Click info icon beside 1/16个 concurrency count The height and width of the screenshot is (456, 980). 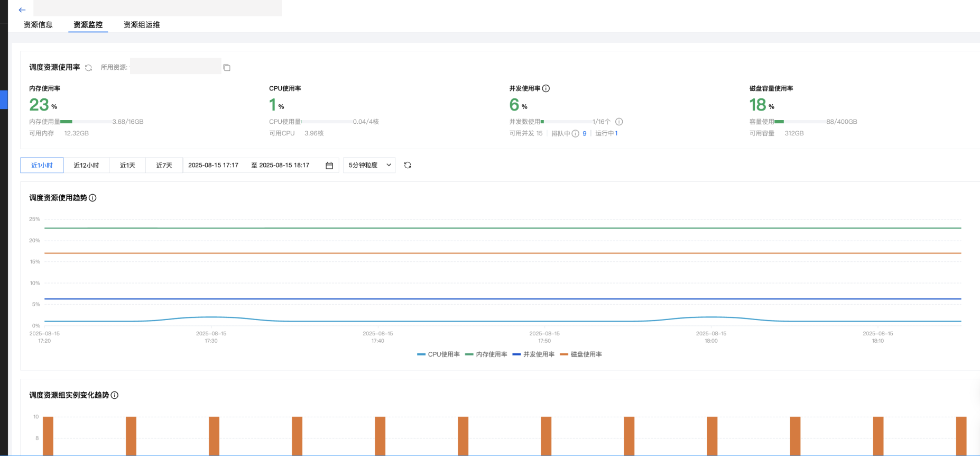[619, 122]
